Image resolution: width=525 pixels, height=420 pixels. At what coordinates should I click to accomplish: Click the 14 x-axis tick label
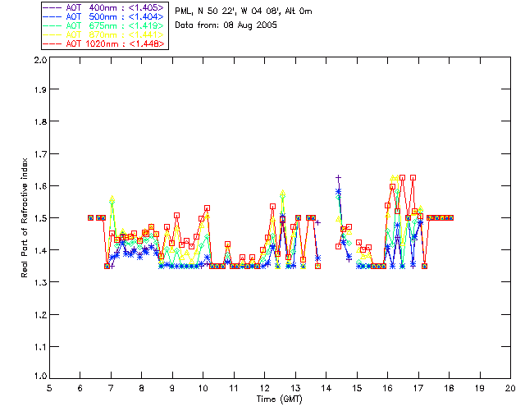click(326, 388)
